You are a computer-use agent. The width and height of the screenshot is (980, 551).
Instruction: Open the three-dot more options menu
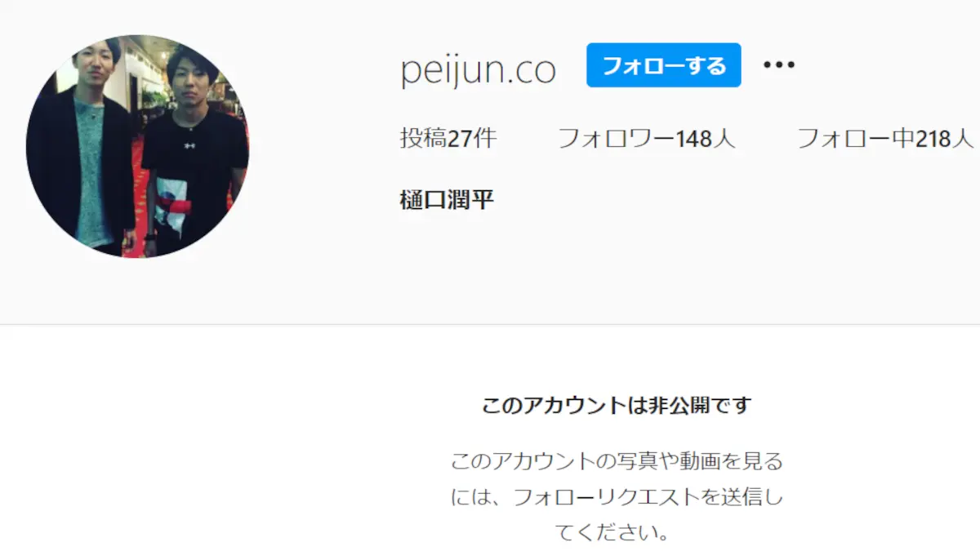click(x=779, y=65)
